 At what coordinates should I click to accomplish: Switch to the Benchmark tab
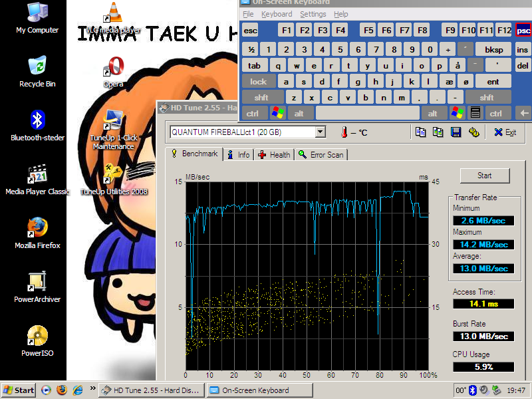point(194,154)
